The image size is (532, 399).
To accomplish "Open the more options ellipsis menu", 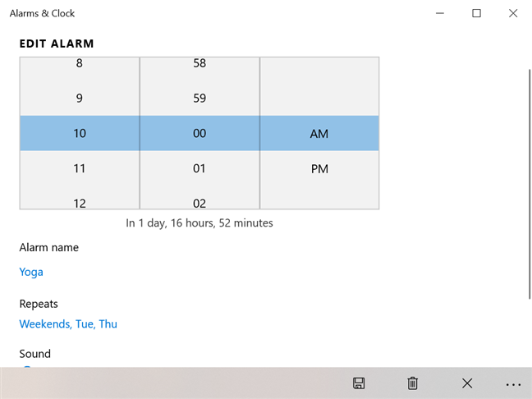I will click(x=514, y=383).
